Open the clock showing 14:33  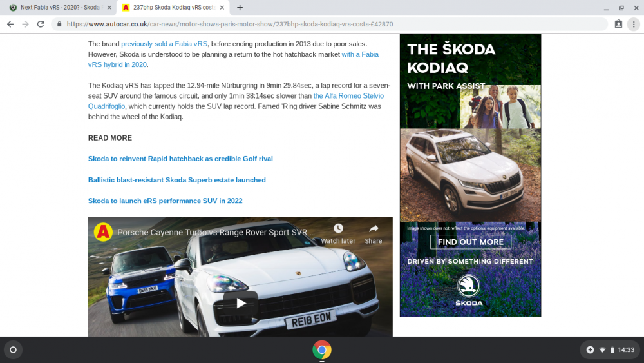coord(626,350)
